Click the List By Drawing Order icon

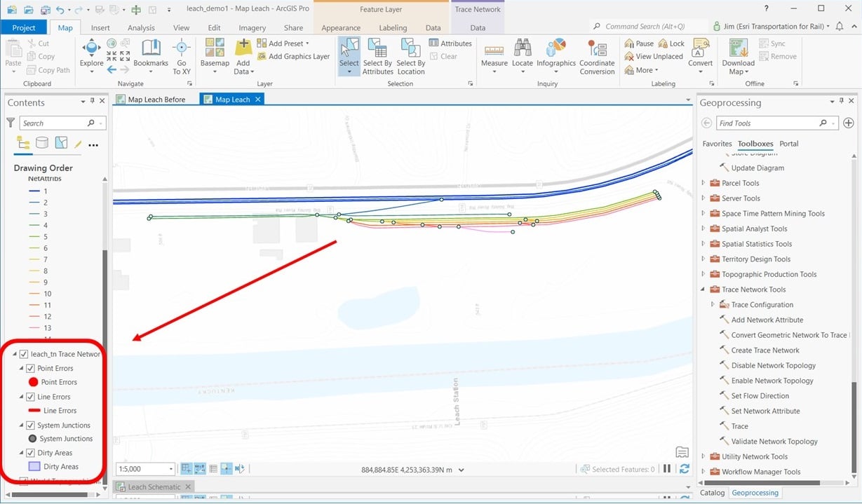point(24,144)
